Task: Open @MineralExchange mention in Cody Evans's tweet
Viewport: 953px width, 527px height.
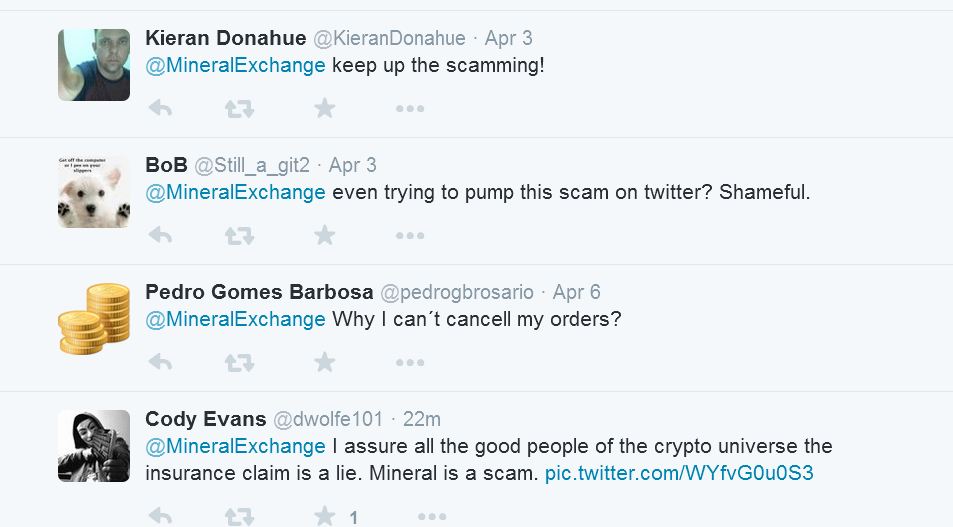Action: pos(235,446)
